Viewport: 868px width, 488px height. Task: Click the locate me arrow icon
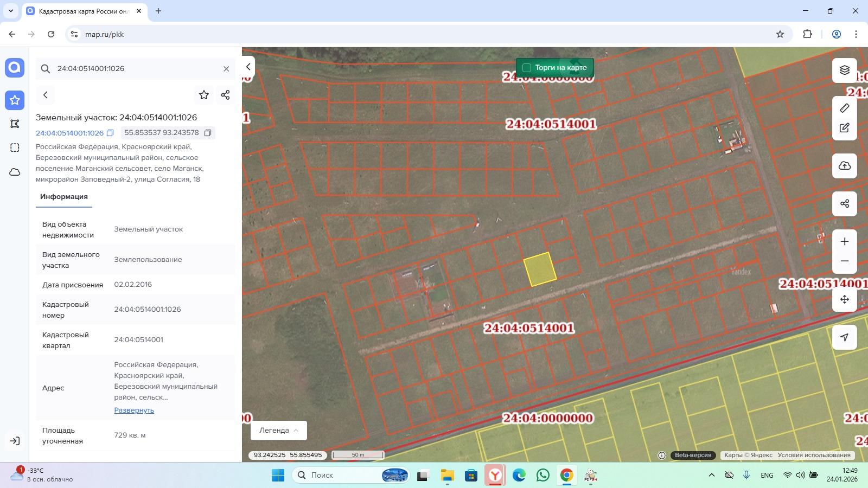click(844, 337)
